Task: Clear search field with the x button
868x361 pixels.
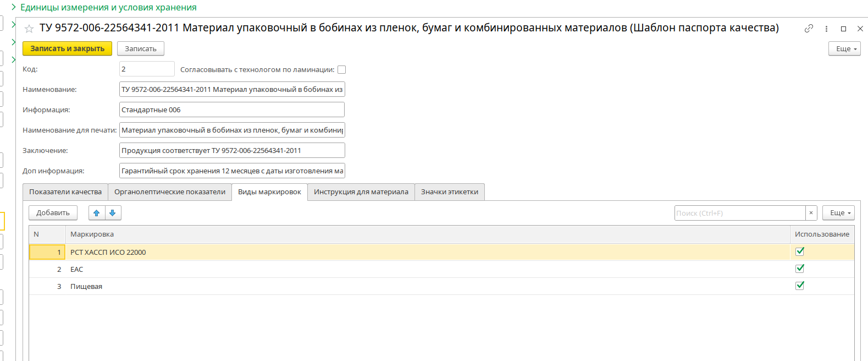Action: coord(811,213)
